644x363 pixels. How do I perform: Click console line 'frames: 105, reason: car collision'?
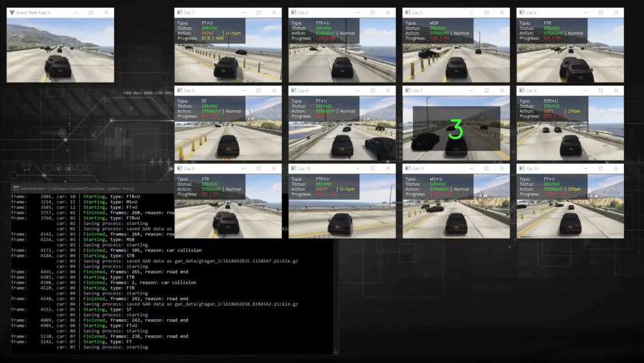155,250
